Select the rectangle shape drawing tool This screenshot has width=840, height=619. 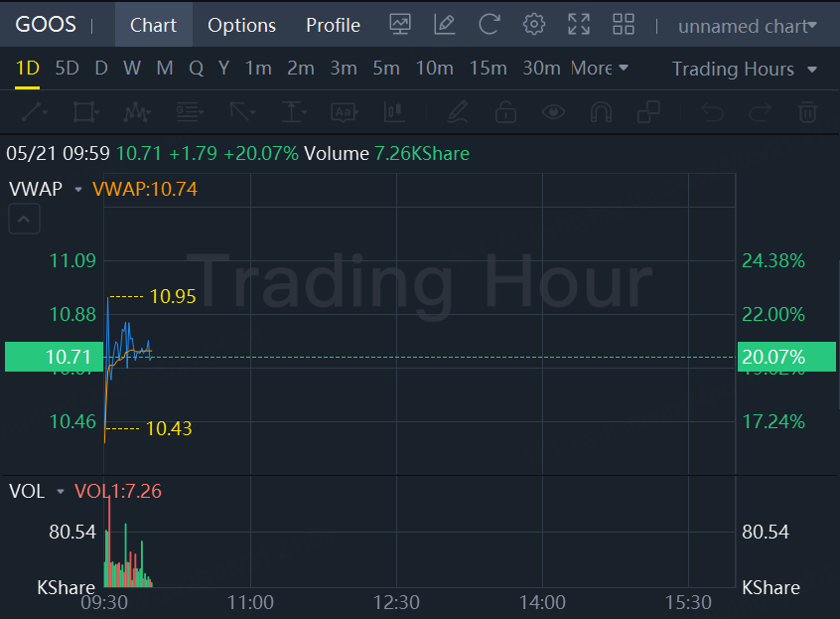click(x=85, y=112)
